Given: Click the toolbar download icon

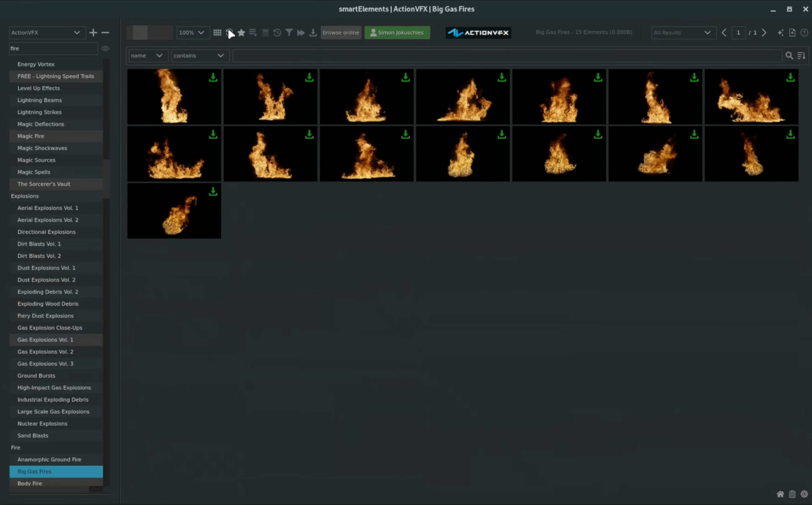Looking at the screenshot, I should [x=313, y=33].
